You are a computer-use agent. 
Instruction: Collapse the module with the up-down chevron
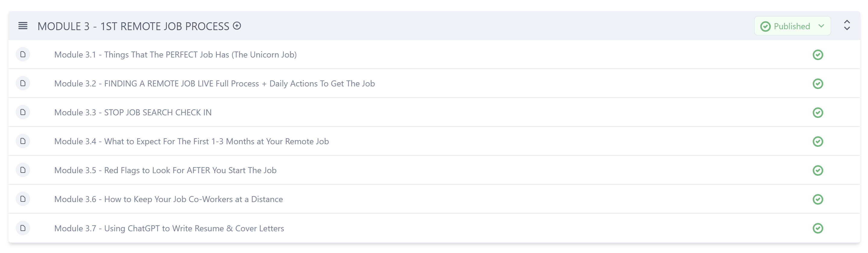tap(847, 26)
